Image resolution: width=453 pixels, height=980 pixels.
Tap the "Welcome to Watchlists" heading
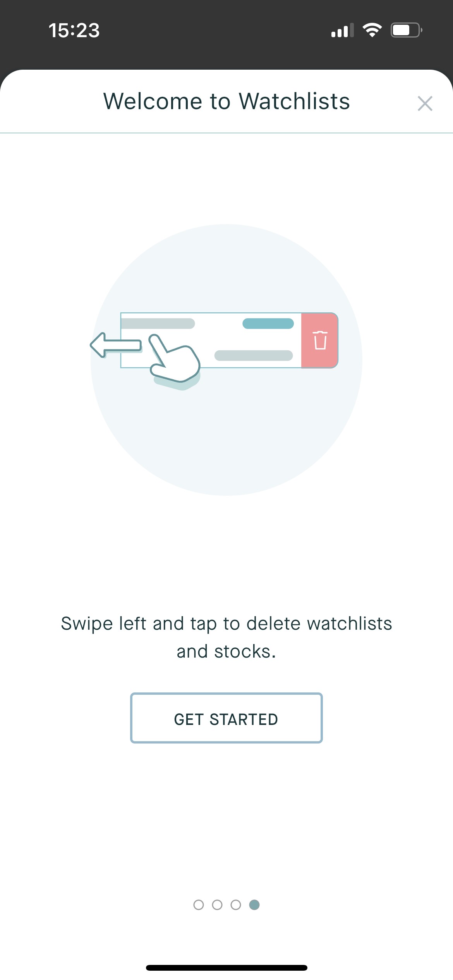click(226, 101)
